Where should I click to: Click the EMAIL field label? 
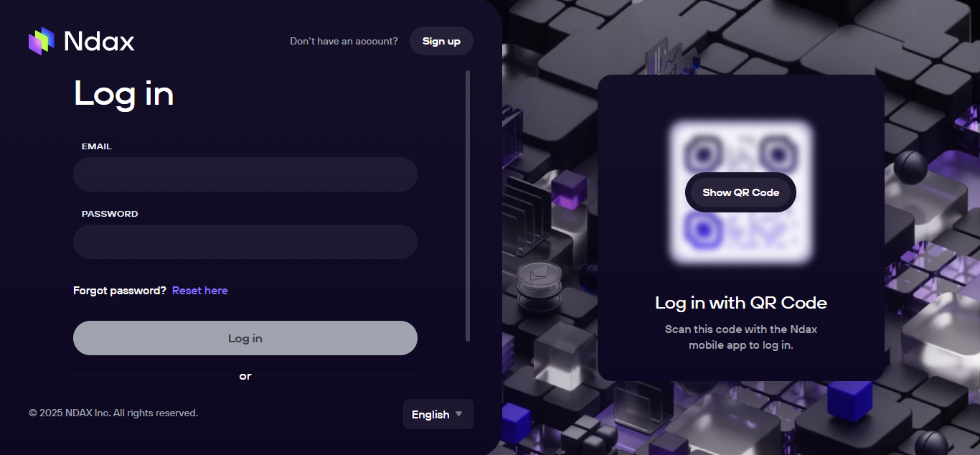(x=97, y=146)
